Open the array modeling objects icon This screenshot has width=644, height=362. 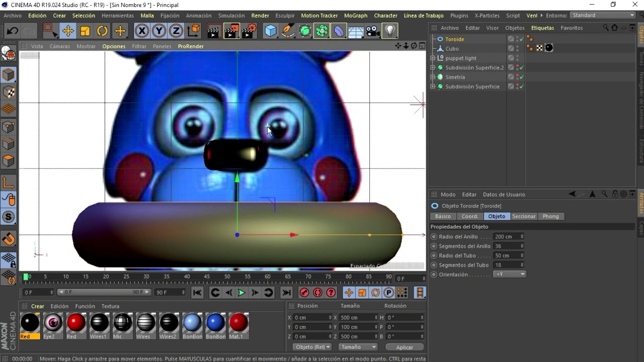322,31
